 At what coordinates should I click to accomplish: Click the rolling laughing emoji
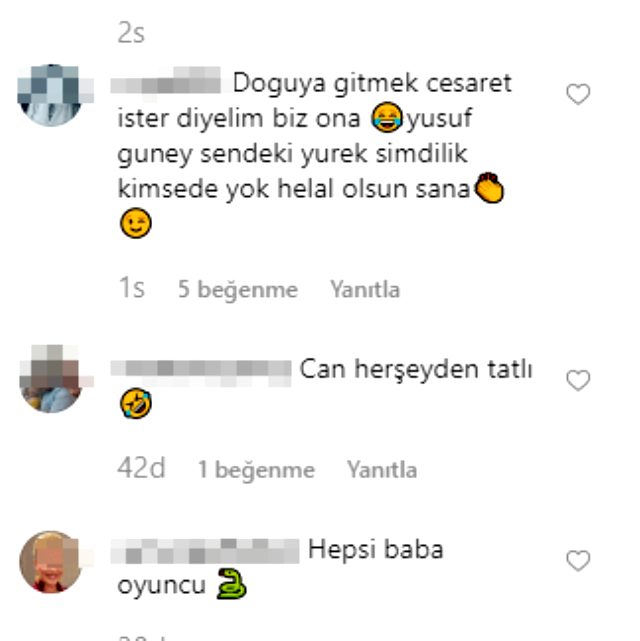136,403
